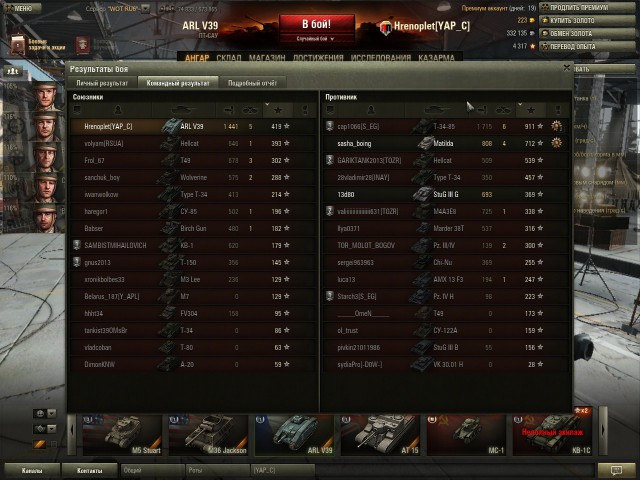The image size is (640, 480).
Task: Go to the ДОСТИЖЕНИЯ tab
Action: tap(318, 58)
